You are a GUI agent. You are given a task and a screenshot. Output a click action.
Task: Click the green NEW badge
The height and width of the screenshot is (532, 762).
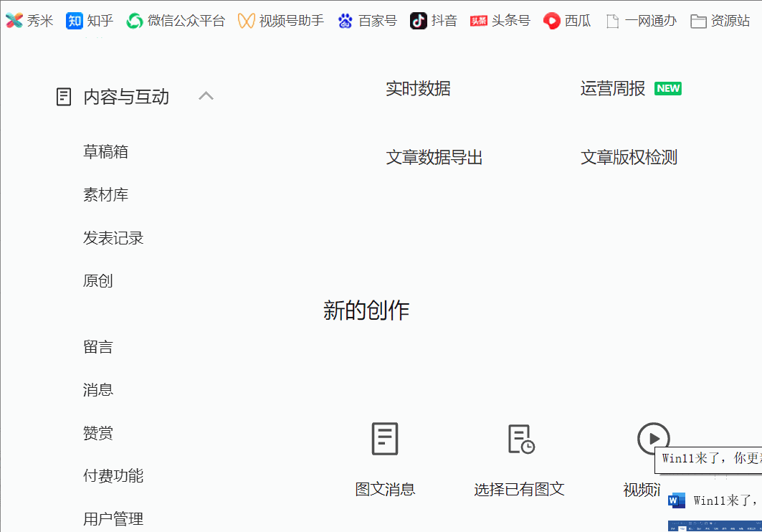point(667,88)
